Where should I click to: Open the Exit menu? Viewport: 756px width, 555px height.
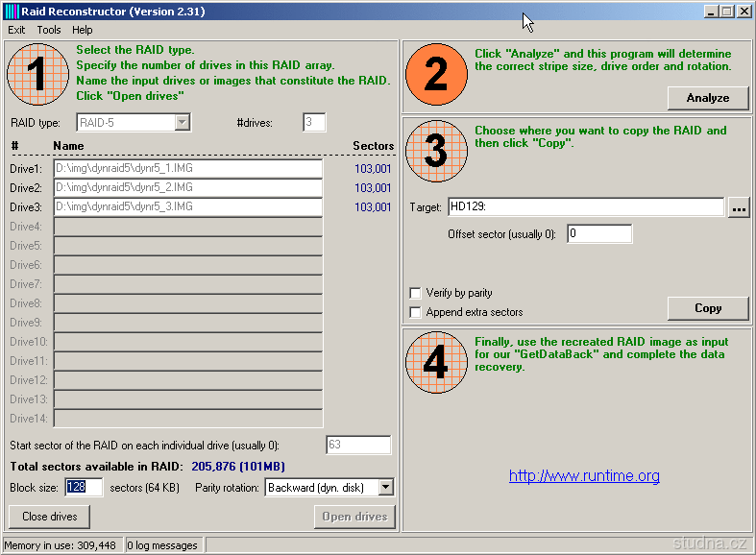click(16, 30)
